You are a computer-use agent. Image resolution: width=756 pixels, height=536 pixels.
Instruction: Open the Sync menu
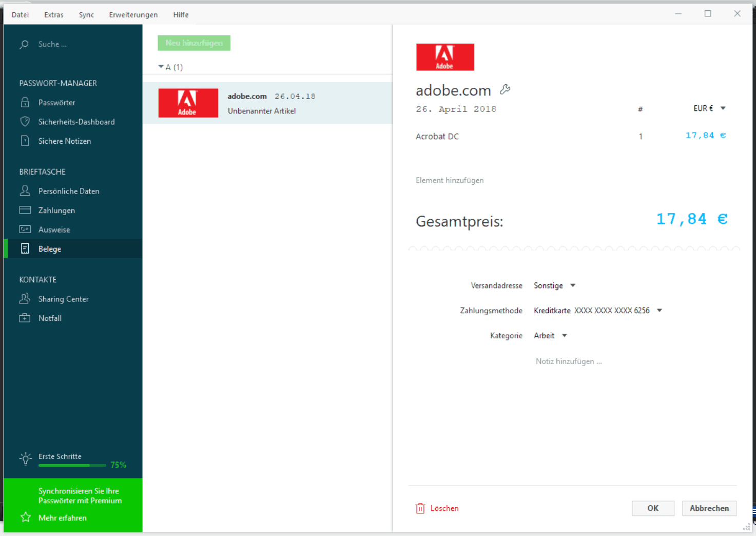(x=86, y=14)
